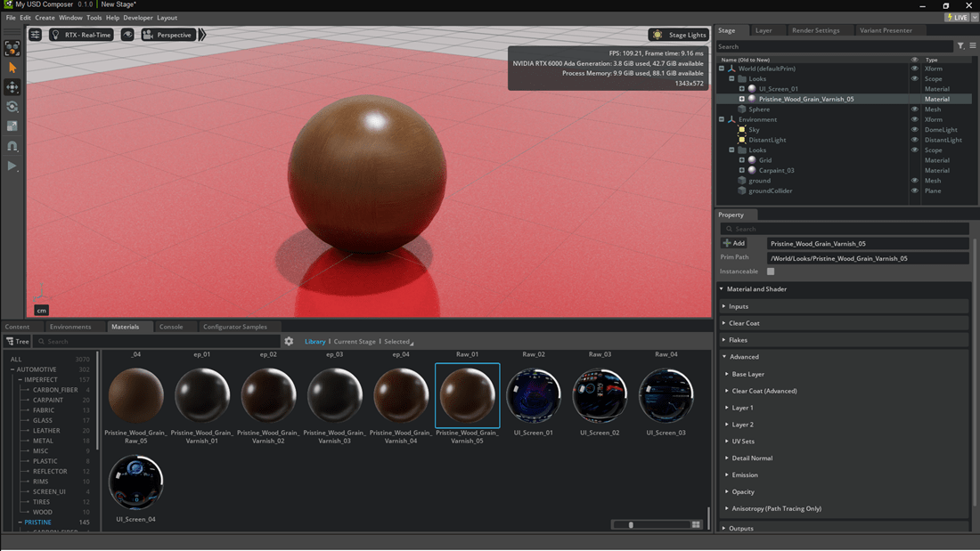The image size is (980, 551).
Task: Choose the Rotate tool
Action: pos(12,107)
